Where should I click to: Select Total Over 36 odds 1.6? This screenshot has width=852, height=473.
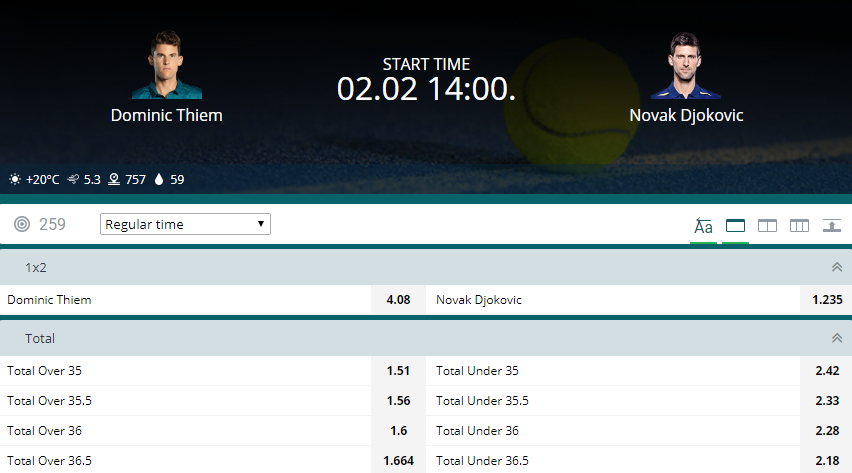[398, 431]
